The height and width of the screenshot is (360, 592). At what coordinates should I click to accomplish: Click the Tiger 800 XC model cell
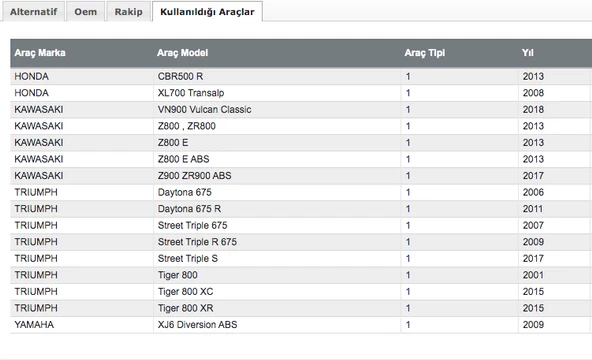coord(277,292)
